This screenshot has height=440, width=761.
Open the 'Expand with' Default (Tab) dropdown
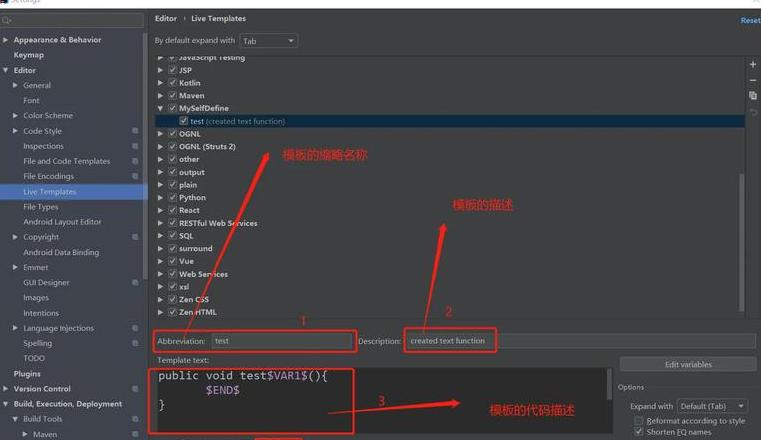click(712, 406)
